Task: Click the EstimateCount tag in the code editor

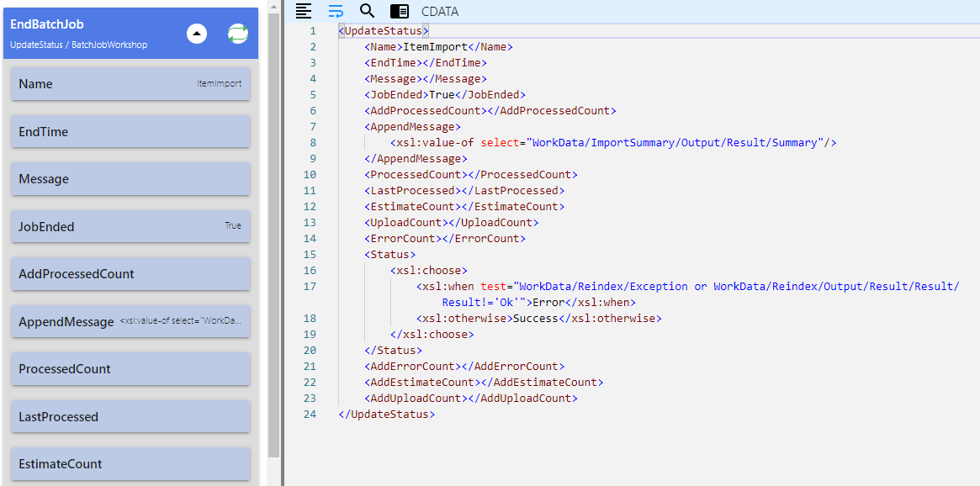Action: pyautogui.click(x=464, y=207)
